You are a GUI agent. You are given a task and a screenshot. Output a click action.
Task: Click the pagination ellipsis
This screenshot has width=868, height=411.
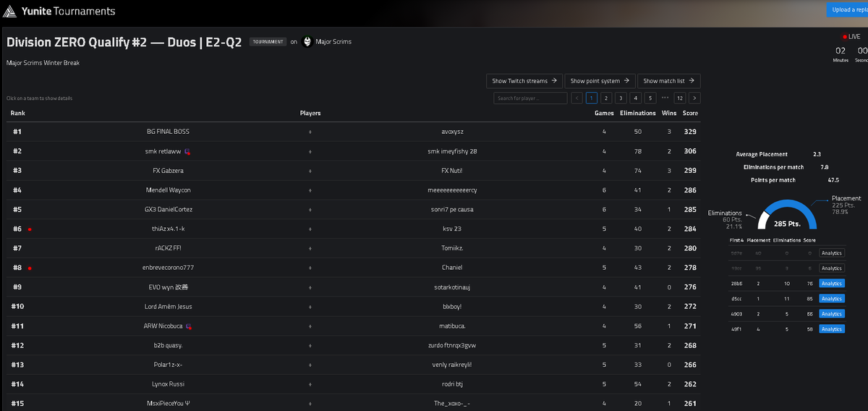[x=665, y=98]
